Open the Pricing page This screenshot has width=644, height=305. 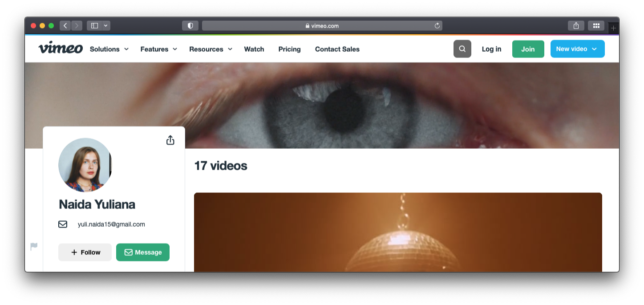pyautogui.click(x=289, y=49)
